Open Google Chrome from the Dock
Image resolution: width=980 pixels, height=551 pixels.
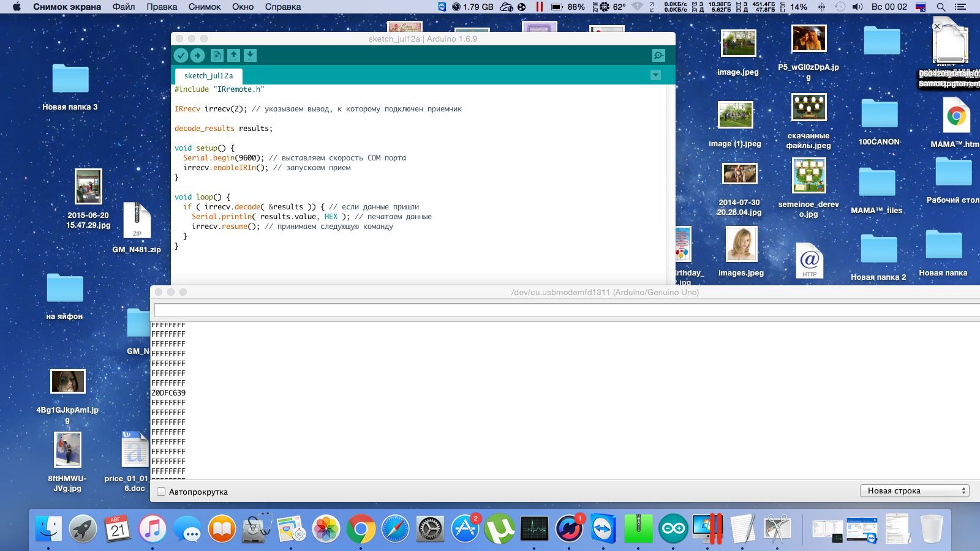tap(361, 528)
